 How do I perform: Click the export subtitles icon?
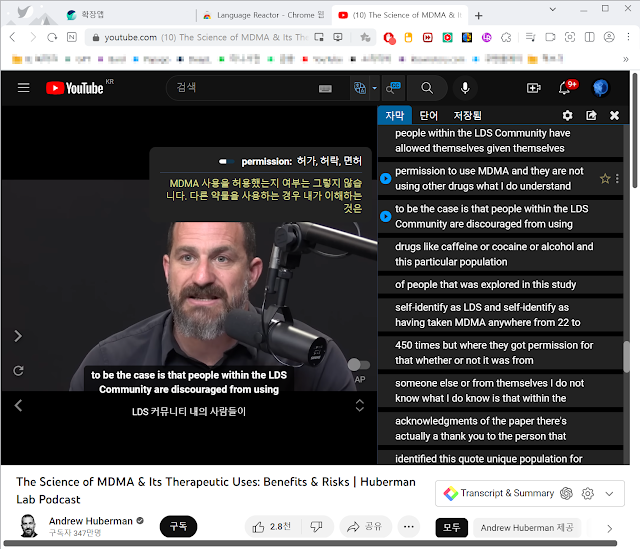pos(591,116)
